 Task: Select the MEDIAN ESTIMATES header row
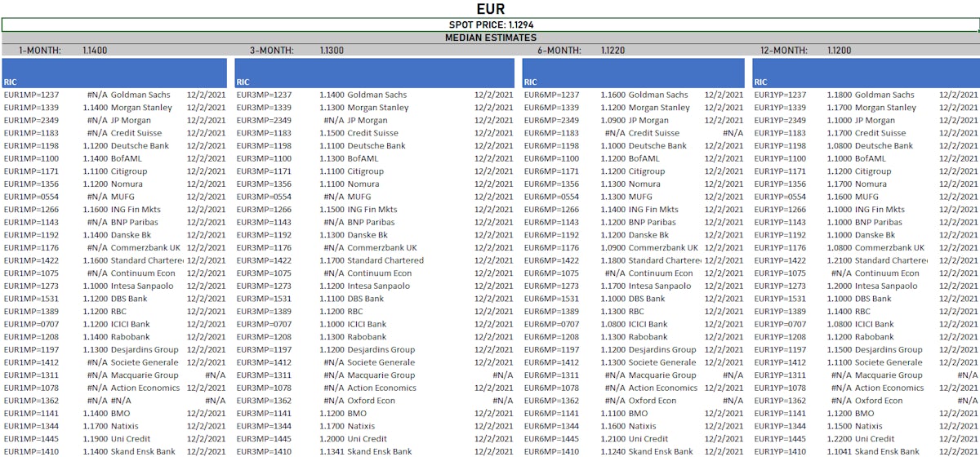click(x=490, y=38)
